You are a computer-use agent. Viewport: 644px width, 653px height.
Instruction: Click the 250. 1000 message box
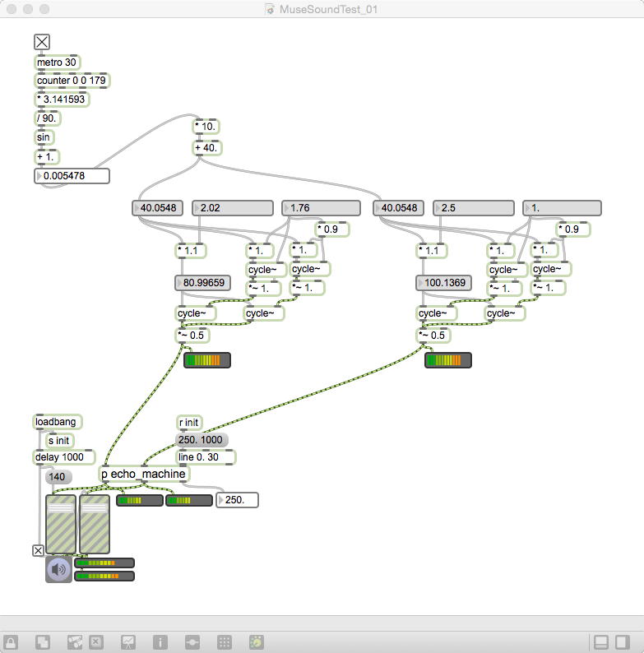point(202,440)
